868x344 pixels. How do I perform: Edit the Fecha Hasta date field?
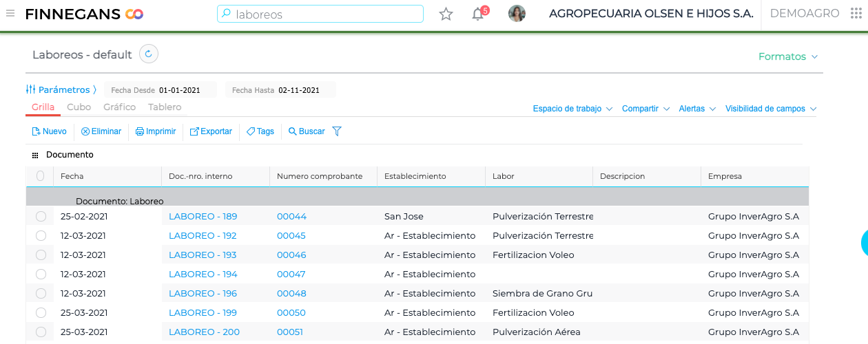(x=282, y=90)
